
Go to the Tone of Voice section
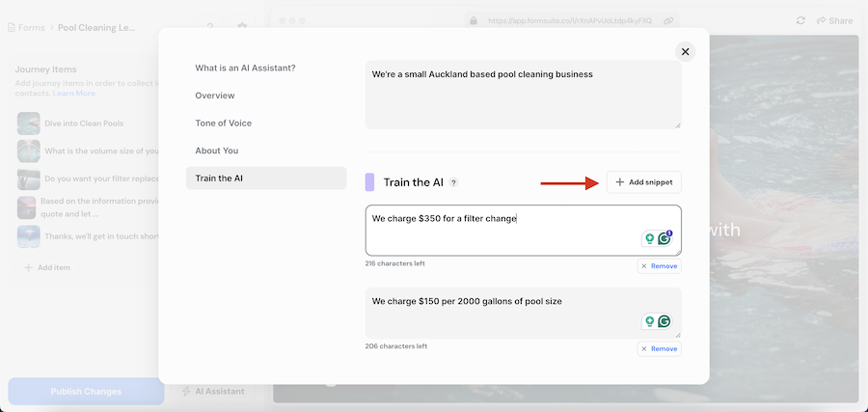pos(223,124)
